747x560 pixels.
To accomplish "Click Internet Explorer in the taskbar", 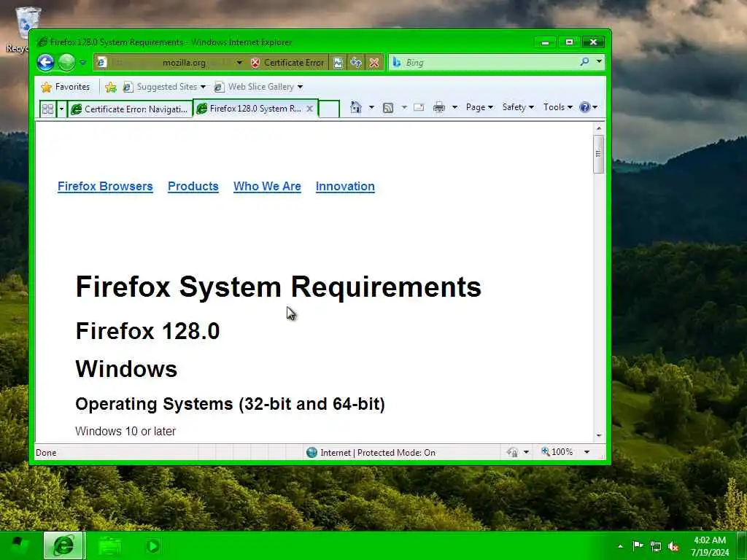I will pyautogui.click(x=63, y=545).
